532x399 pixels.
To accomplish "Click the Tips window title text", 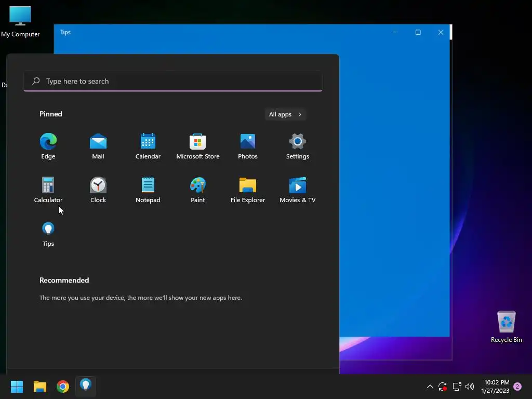I will pos(65,32).
